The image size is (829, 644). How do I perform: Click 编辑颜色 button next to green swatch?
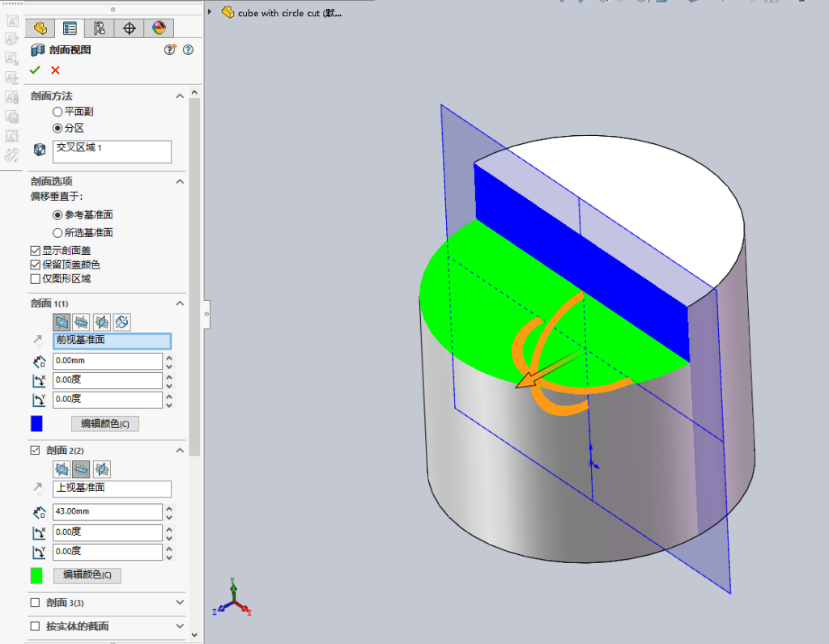(87, 574)
